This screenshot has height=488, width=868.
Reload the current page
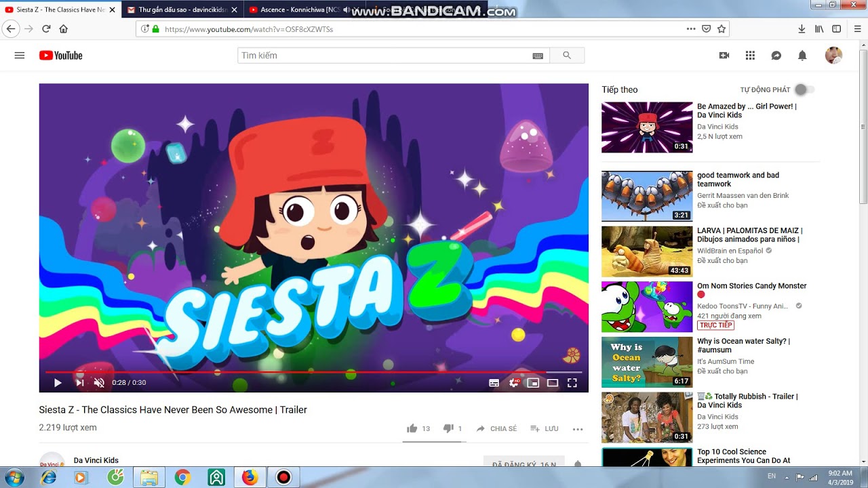[x=46, y=29]
